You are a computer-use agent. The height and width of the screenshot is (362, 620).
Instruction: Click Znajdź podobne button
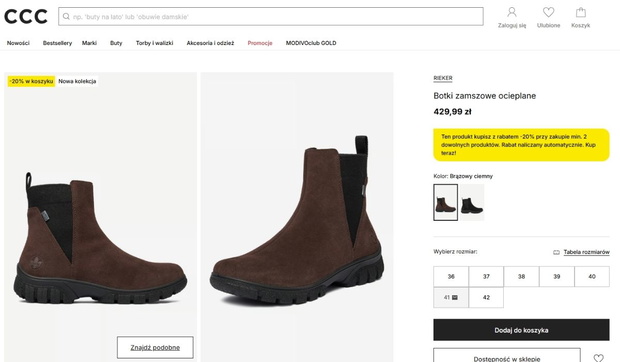click(155, 347)
